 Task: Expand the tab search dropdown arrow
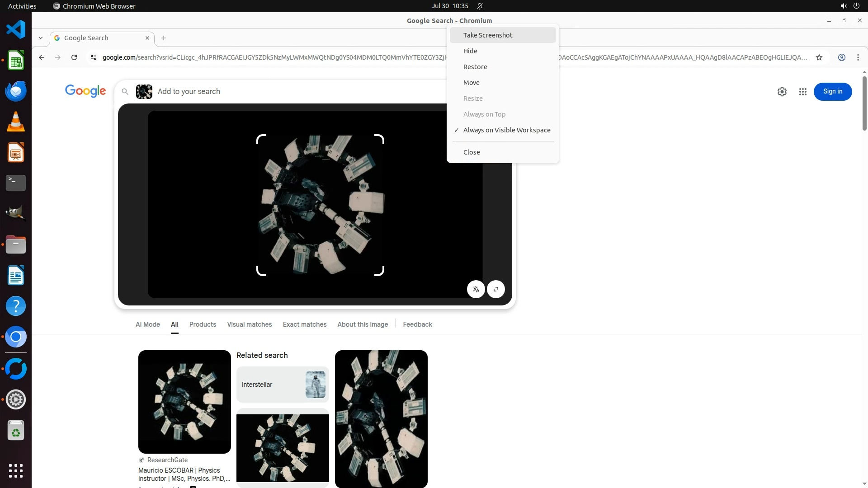pyautogui.click(x=41, y=38)
